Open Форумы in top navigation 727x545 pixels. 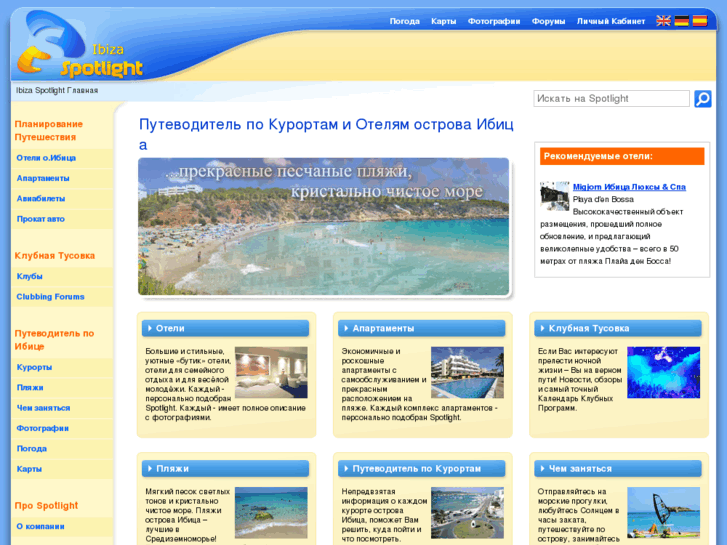548,21
